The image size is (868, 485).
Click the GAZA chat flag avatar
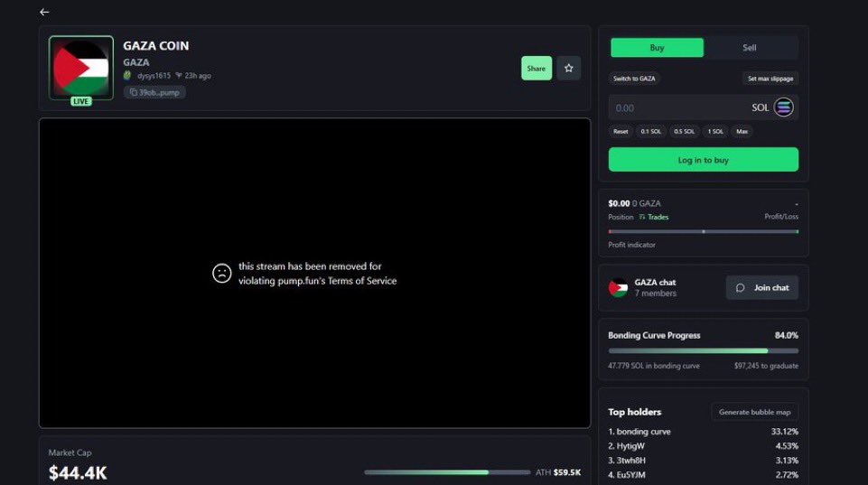(618, 288)
